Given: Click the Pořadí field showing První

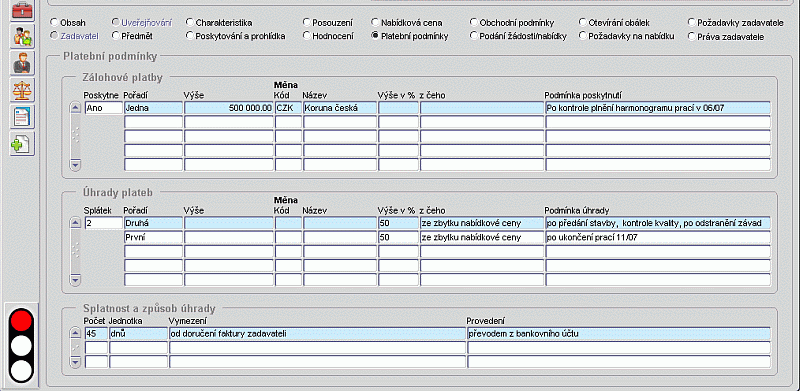Looking at the screenshot, I should click(153, 237).
